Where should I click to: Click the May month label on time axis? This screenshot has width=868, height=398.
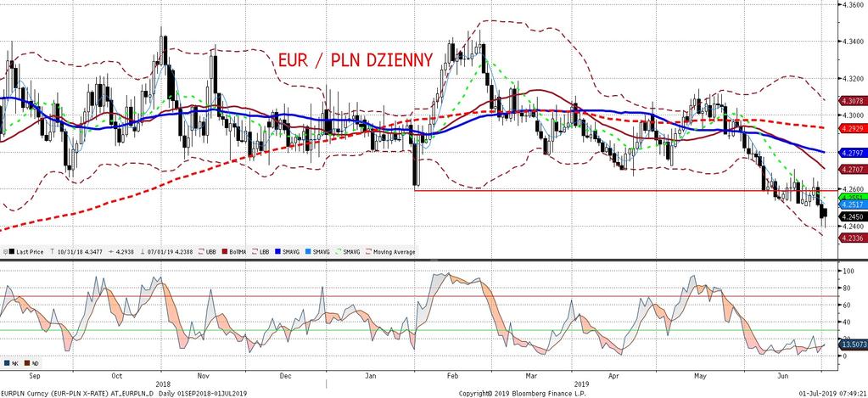[700, 376]
